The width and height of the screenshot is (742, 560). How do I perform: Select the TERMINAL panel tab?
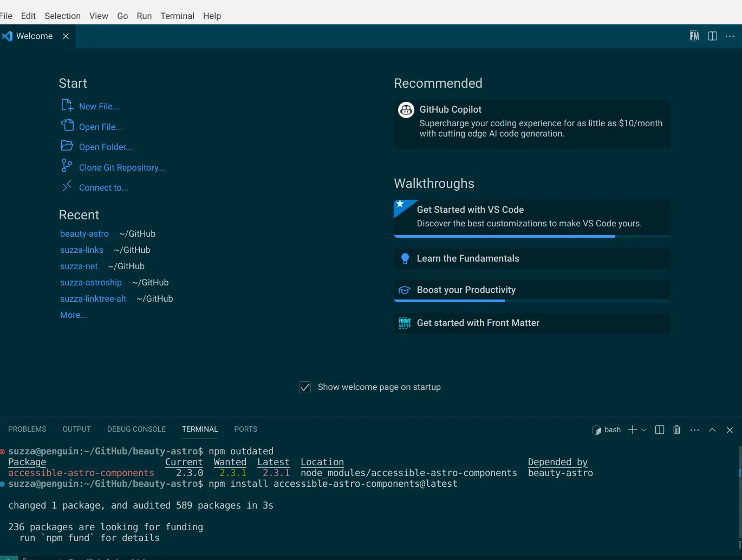(200, 429)
